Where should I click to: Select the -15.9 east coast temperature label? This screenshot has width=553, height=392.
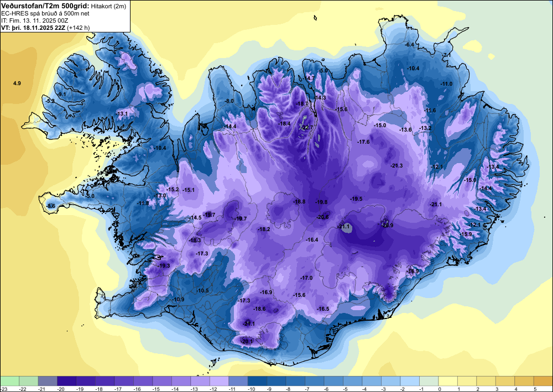tap(466, 234)
